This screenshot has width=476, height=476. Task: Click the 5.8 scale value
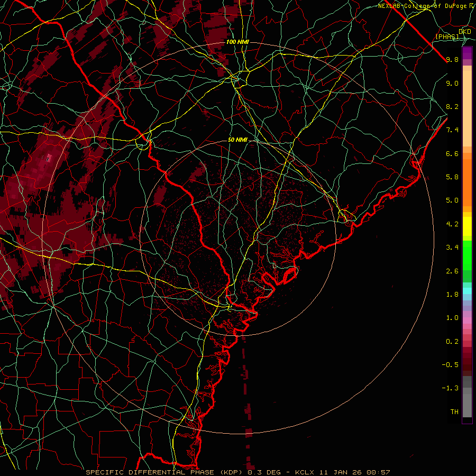pos(452,177)
